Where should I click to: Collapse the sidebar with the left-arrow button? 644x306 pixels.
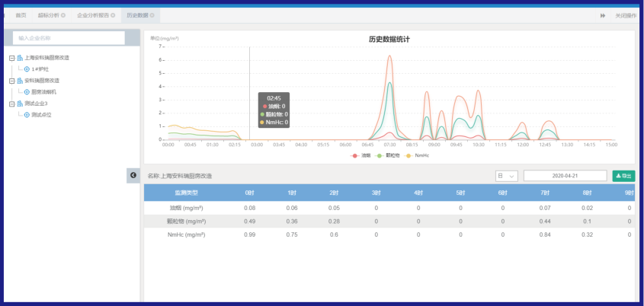pyautogui.click(x=133, y=175)
